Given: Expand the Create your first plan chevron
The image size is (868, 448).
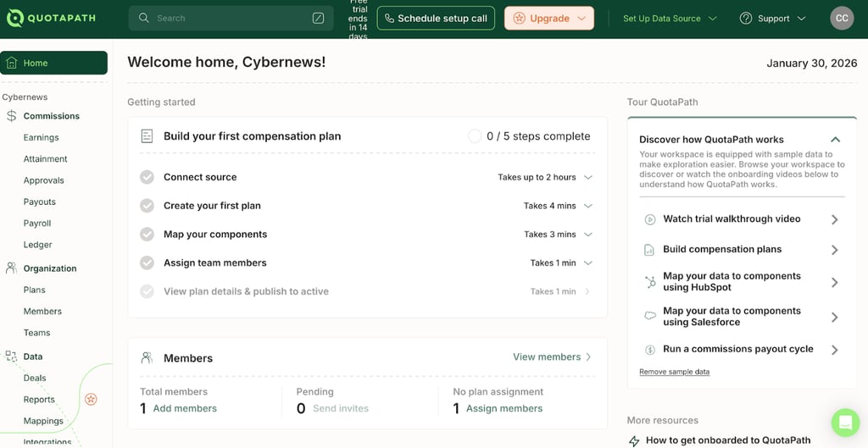Looking at the screenshot, I should 588,206.
